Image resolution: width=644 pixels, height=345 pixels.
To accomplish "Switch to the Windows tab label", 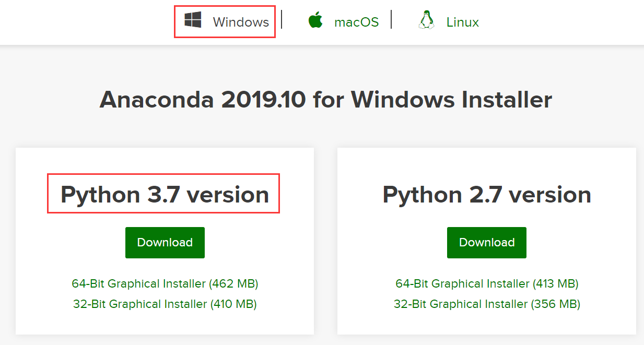I will [241, 22].
